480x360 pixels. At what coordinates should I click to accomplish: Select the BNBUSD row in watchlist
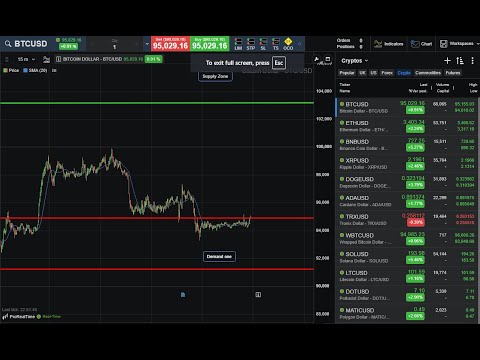[x=407, y=145]
